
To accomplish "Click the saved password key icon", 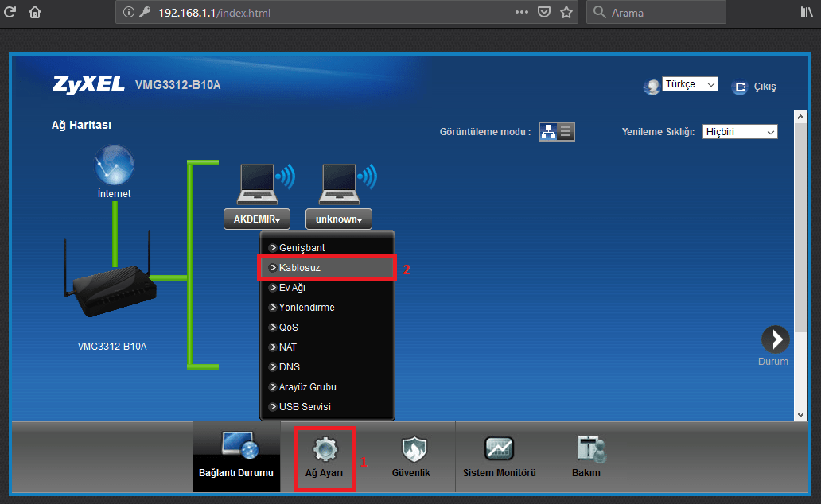I will (x=145, y=12).
